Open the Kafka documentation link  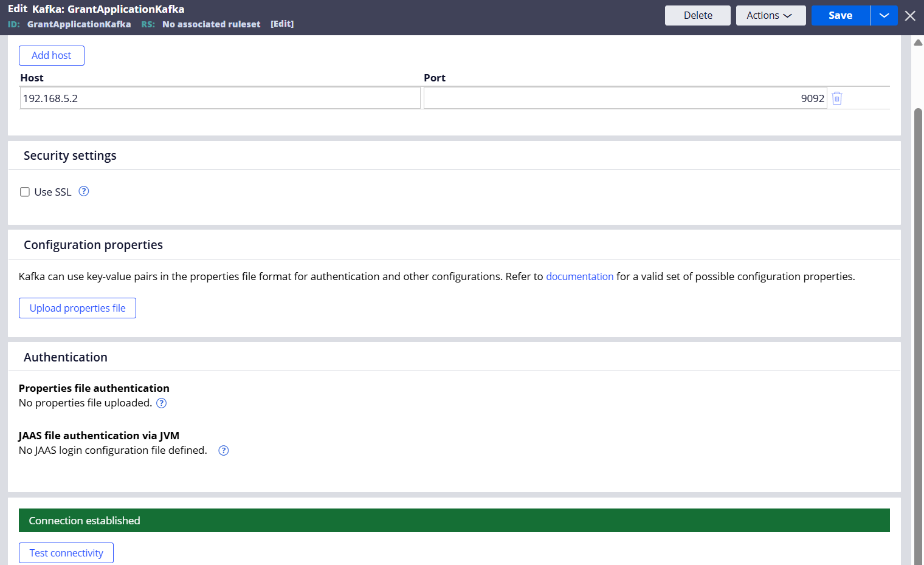tap(579, 276)
